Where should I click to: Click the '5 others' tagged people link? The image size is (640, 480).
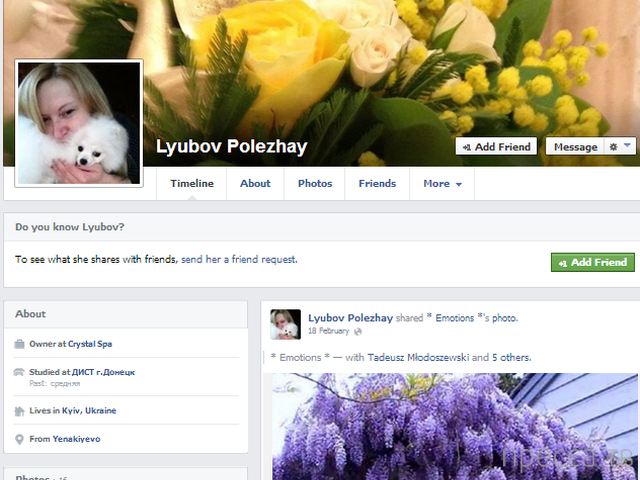pyautogui.click(x=510, y=357)
